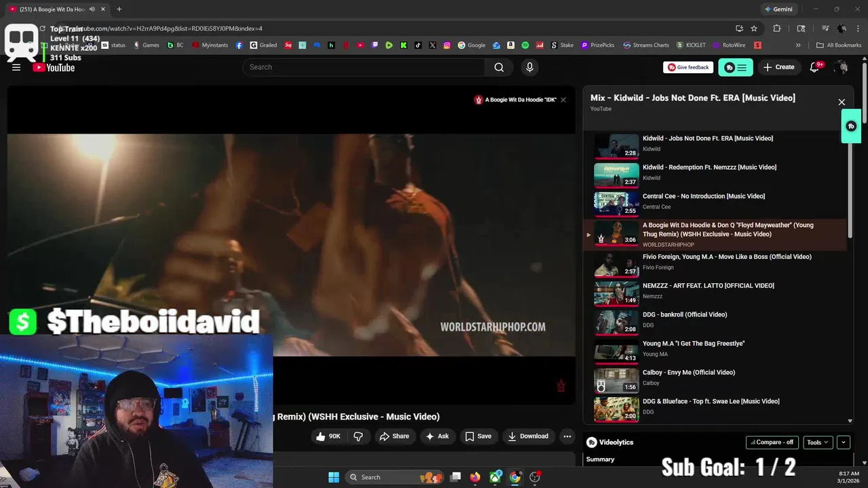Open the account avatar menu

click(x=842, y=67)
